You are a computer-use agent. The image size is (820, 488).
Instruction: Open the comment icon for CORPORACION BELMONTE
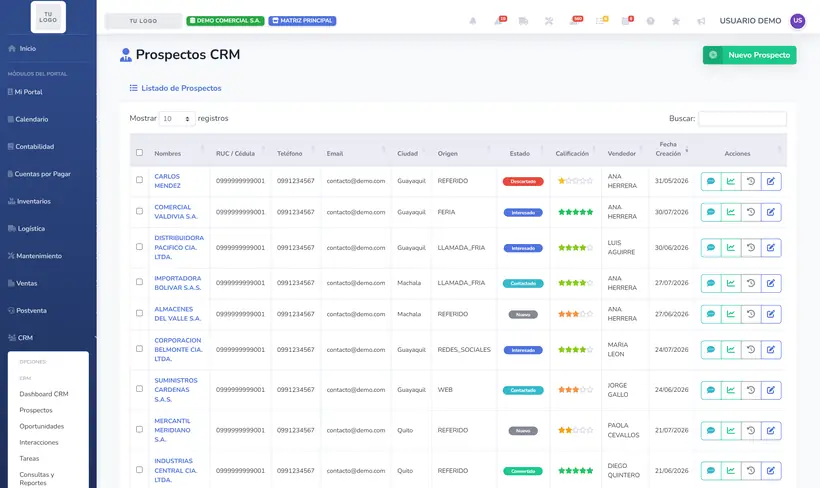coord(711,350)
